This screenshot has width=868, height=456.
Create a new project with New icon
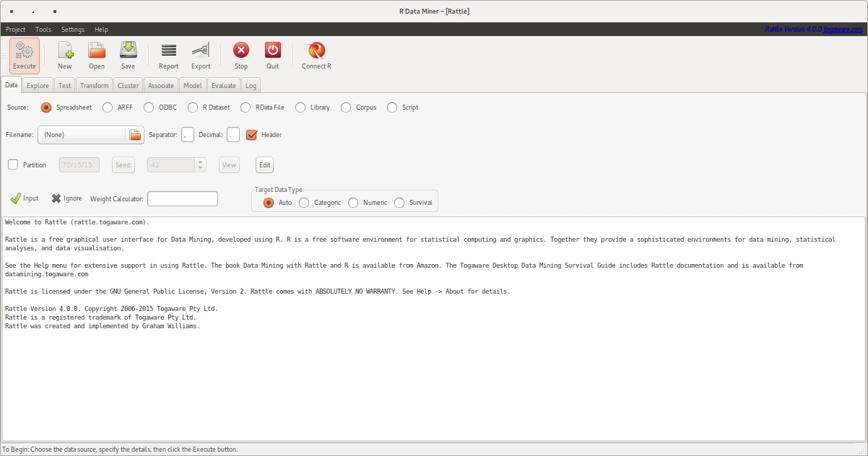65,51
